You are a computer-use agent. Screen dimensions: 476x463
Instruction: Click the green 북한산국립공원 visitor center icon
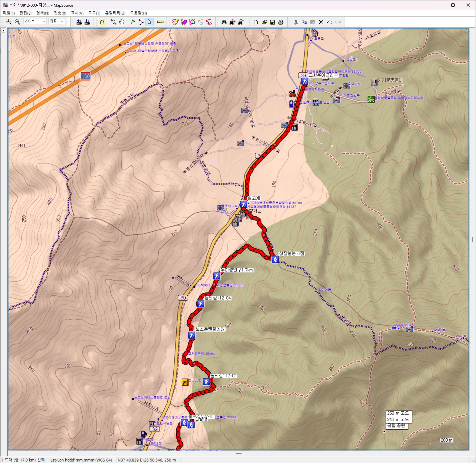tap(371, 99)
